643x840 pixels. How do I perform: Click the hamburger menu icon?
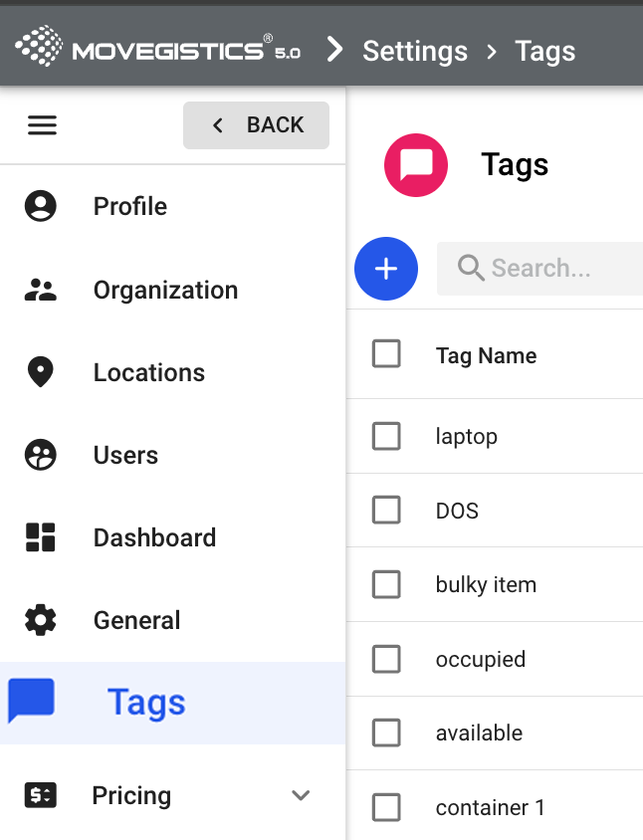point(42,125)
